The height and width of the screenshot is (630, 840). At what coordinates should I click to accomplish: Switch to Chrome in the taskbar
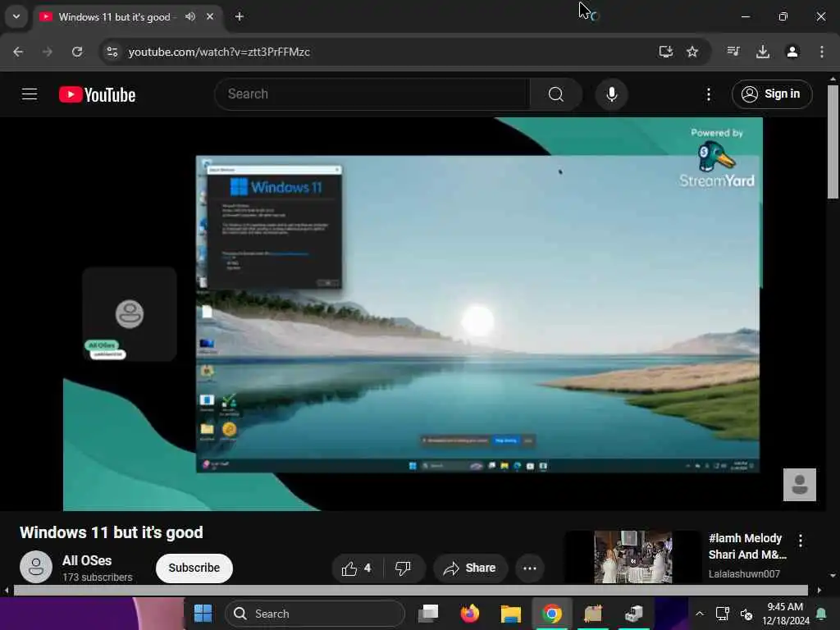[551, 614]
